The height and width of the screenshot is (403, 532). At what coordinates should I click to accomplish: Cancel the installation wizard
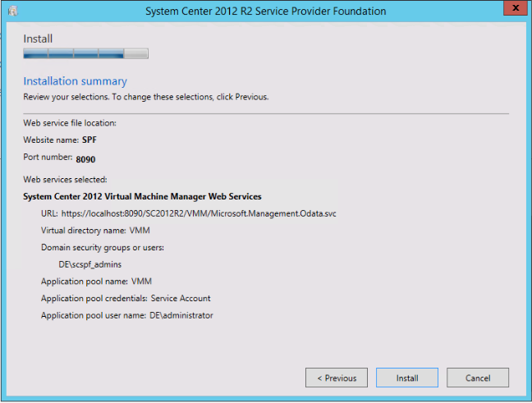pos(478,378)
